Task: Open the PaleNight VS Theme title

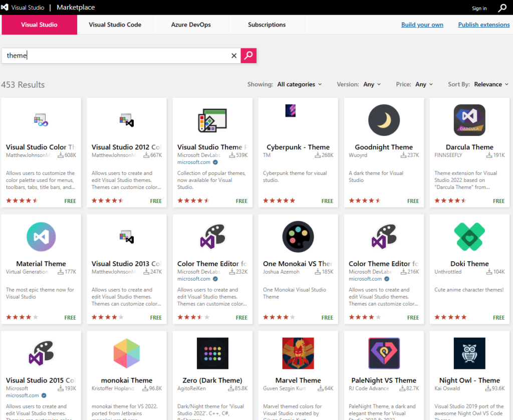Action: [x=384, y=380]
